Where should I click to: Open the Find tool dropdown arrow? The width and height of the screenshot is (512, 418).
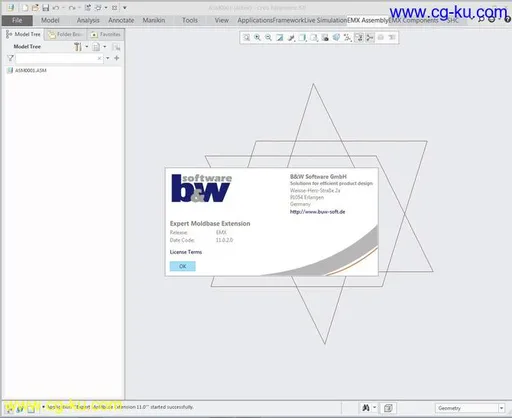click(375, 407)
